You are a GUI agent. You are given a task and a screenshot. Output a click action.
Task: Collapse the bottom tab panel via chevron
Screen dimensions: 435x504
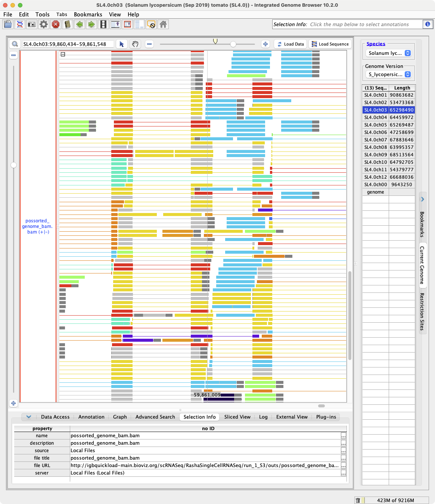click(29, 417)
